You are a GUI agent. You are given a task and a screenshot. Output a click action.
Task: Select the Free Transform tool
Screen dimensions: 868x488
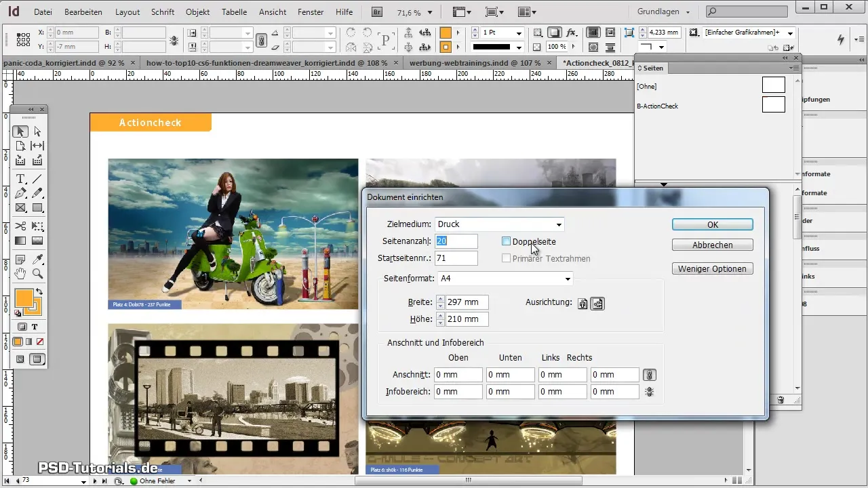click(x=37, y=226)
